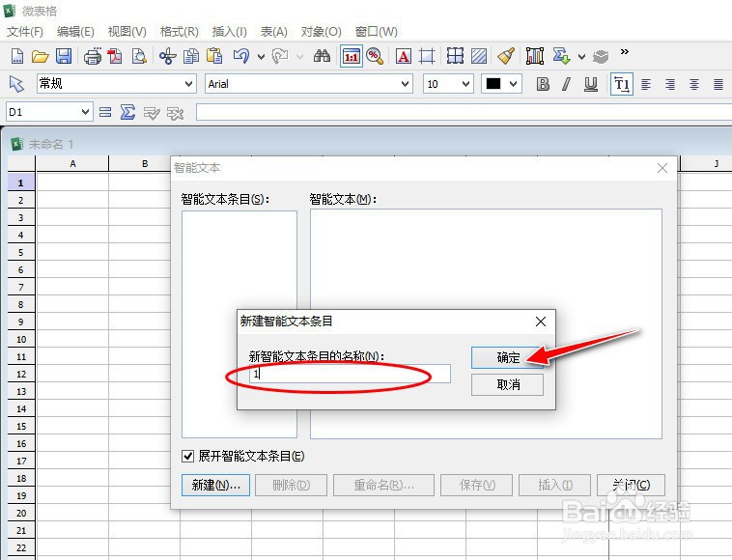The height and width of the screenshot is (560, 732).
Task: Toggle the T1 text direction button
Action: point(622,84)
